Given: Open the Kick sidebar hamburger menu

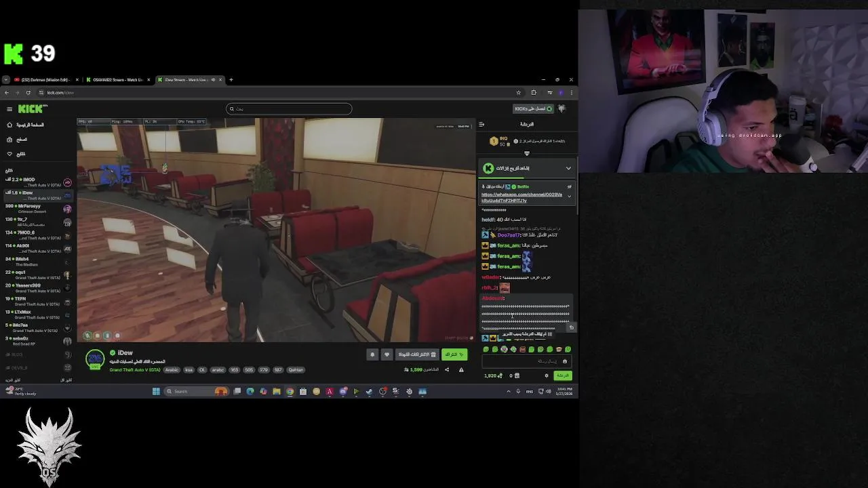Looking at the screenshot, I should pyautogui.click(x=9, y=109).
